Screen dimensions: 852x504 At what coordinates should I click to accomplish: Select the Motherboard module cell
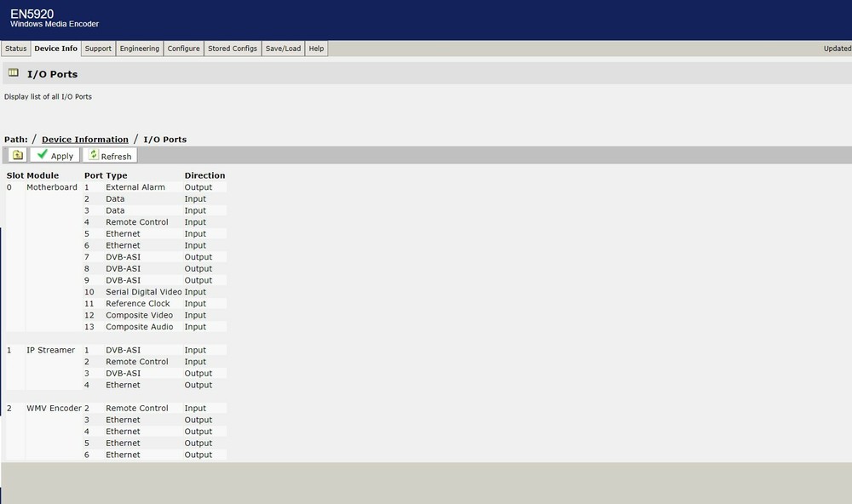click(x=52, y=187)
